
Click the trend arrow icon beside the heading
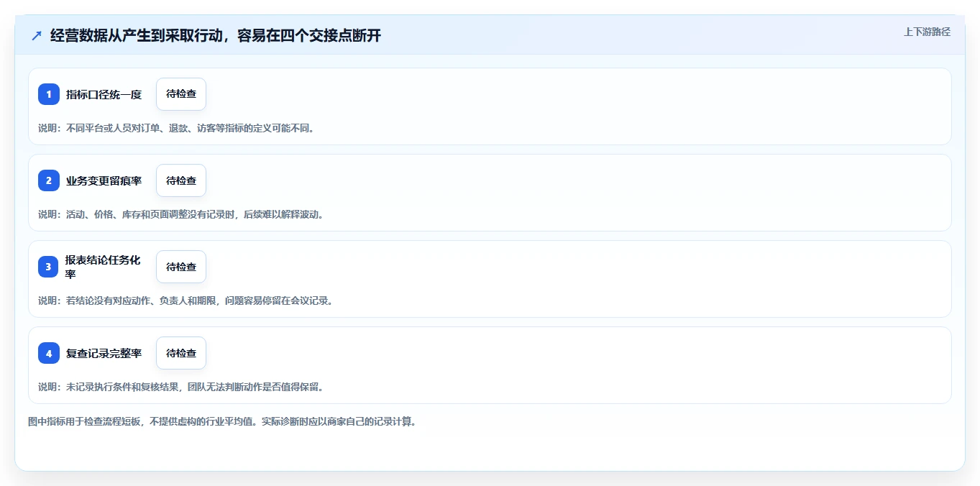click(37, 36)
